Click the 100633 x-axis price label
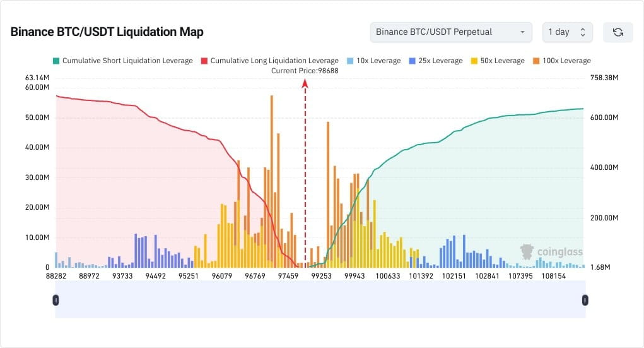644x348 pixels. [x=388, y=276]
